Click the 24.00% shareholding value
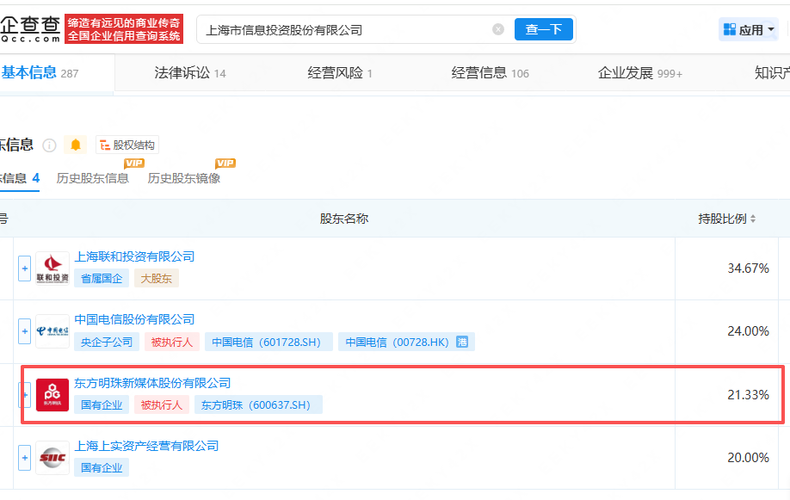The image size is (790, 500). coord(748,331)
